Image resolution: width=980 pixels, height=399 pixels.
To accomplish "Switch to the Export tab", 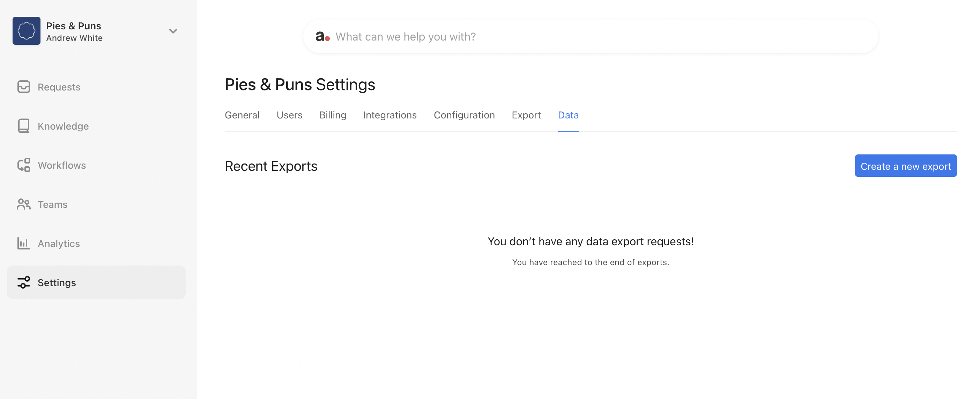I will pyautogui.click(x=526, y=115).
